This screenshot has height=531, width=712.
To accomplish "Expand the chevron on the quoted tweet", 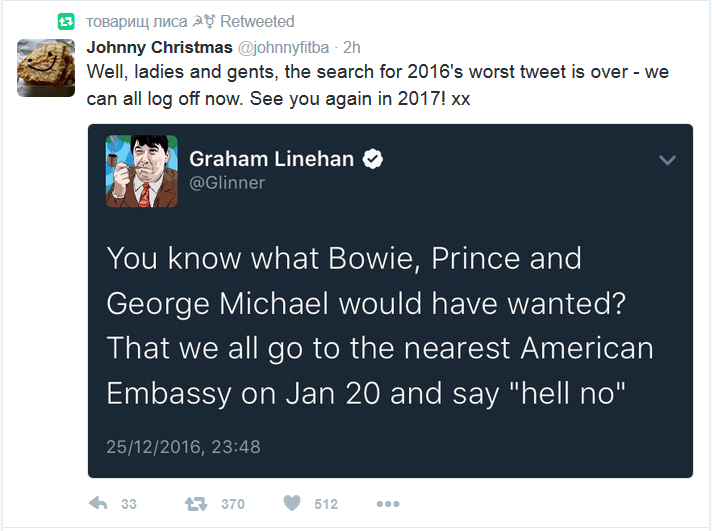I will coord(667,160).
